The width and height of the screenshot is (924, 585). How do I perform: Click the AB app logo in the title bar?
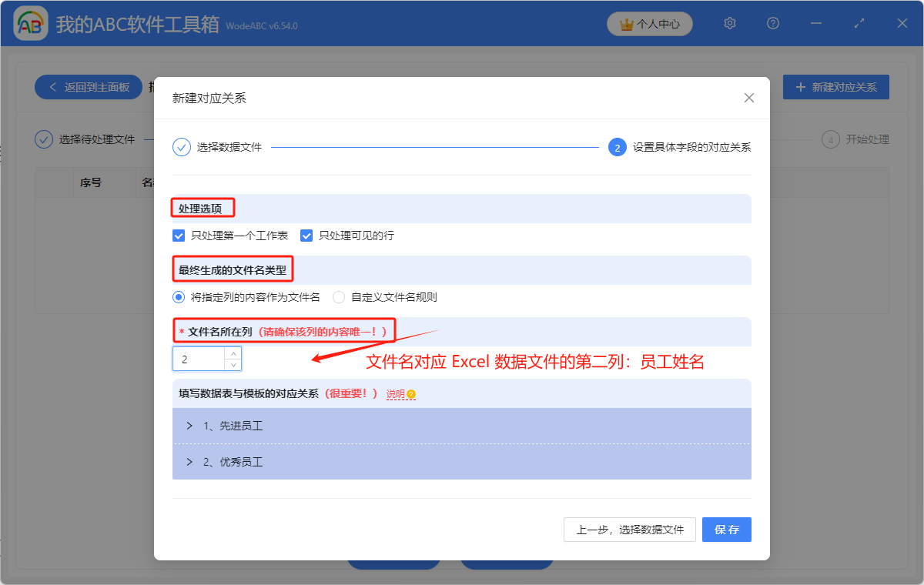tap(30, 23)
